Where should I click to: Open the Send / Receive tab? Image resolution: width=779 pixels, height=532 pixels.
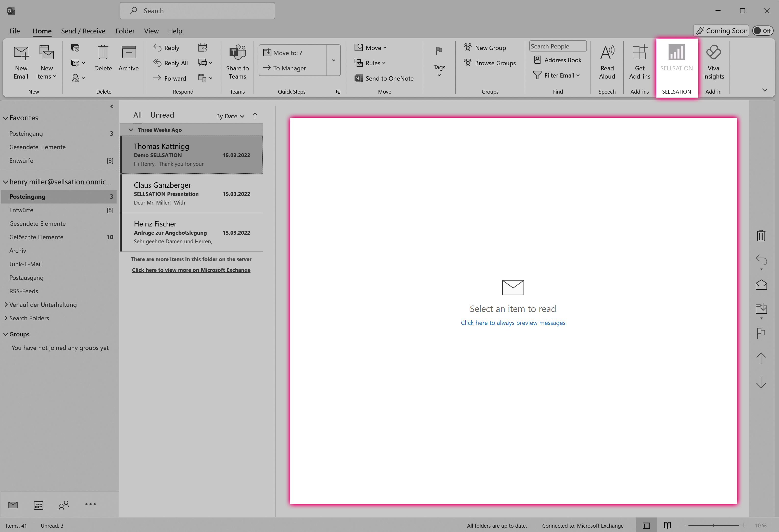(83, 31)
